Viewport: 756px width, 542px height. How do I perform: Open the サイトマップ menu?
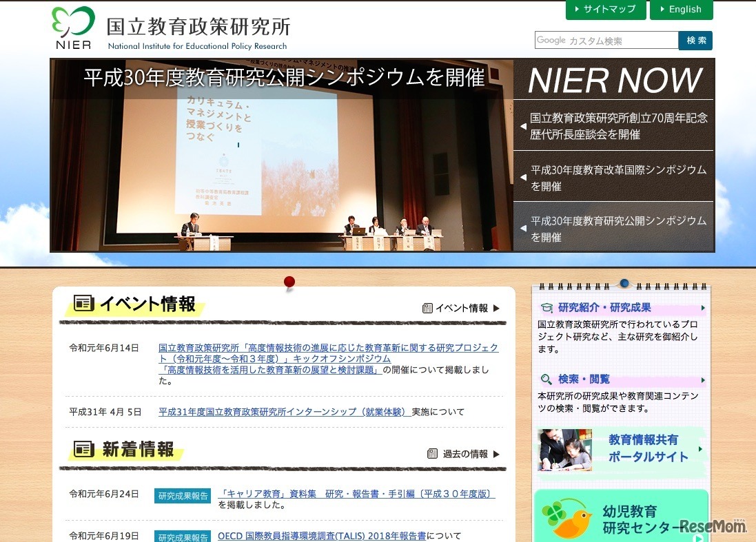click(x=606, y=9)
